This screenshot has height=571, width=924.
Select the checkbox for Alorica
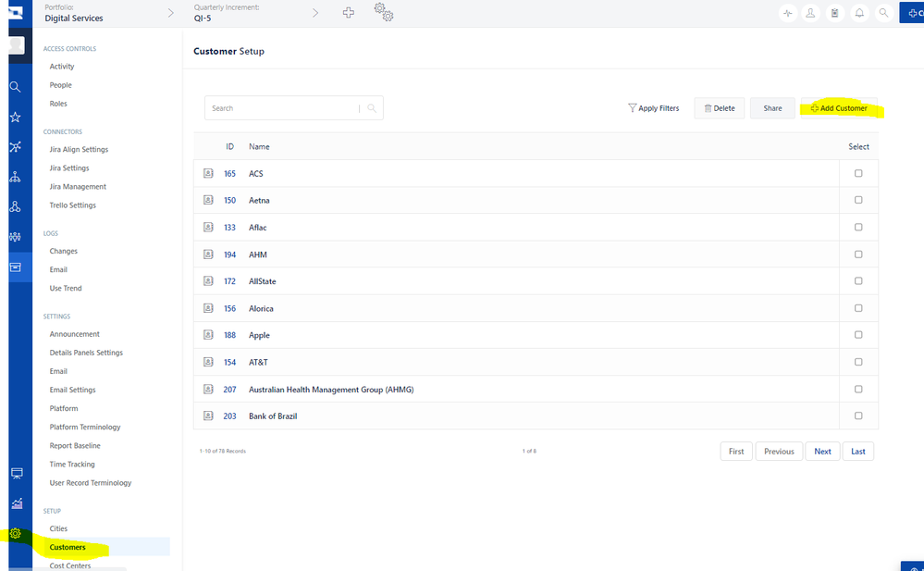pos(858,308)
